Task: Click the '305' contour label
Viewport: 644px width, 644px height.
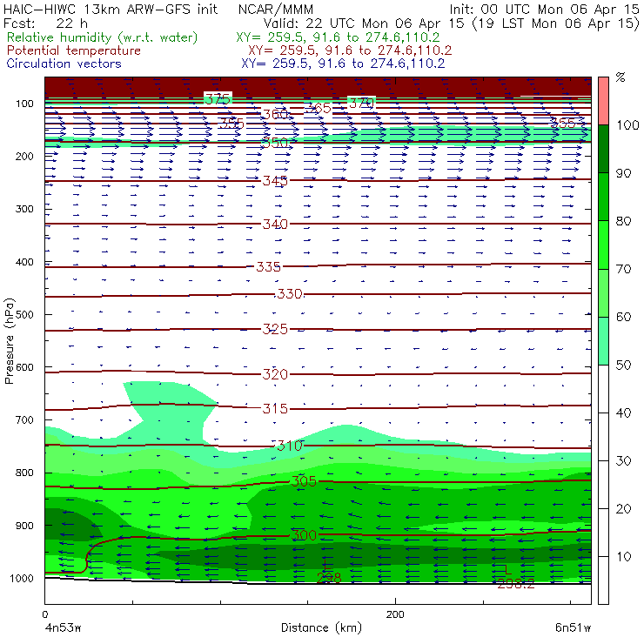Action: point(304,481)
